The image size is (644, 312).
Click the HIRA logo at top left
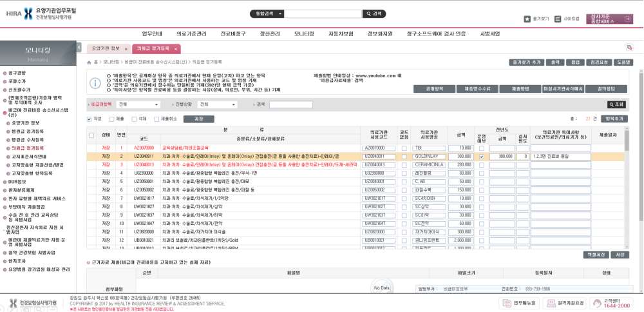tap(41, 13)
